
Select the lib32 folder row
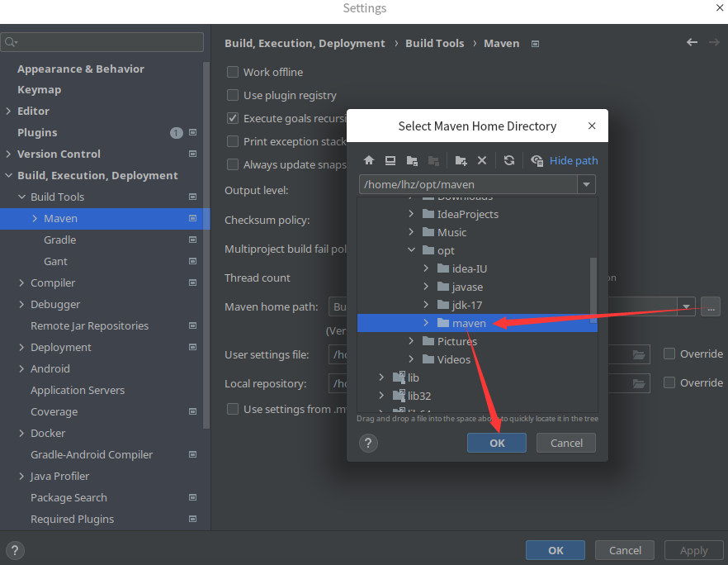coord(477,396)
